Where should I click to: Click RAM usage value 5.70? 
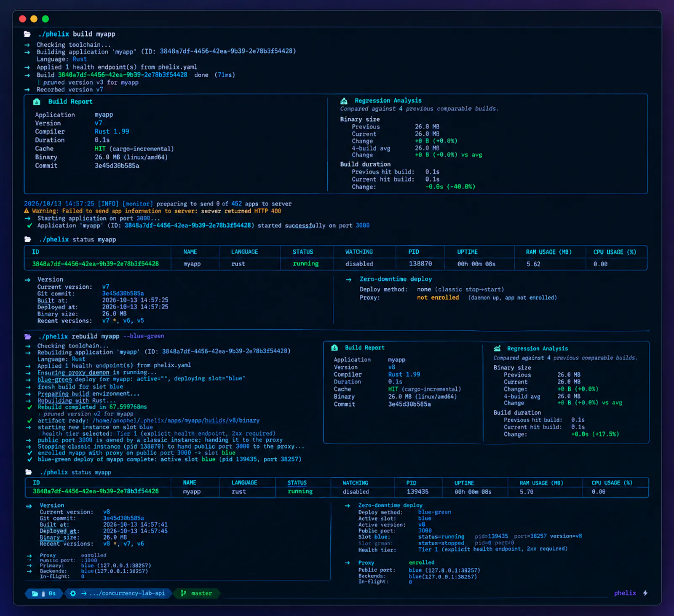(527, 492)
